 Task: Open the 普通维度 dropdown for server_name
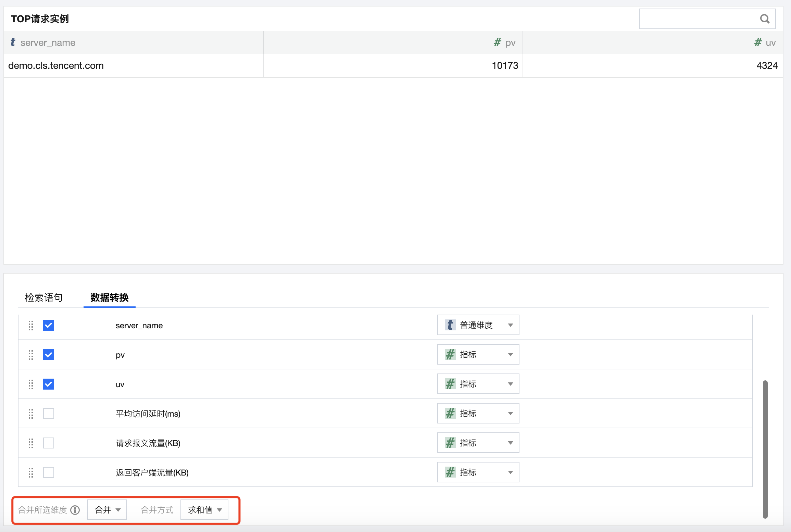(x=478, y=325)
